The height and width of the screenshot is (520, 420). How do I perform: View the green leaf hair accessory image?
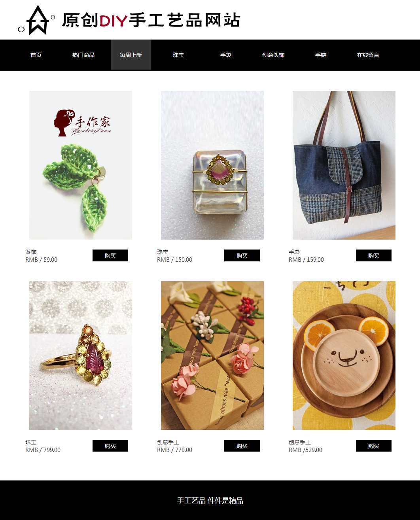point(81,165)
